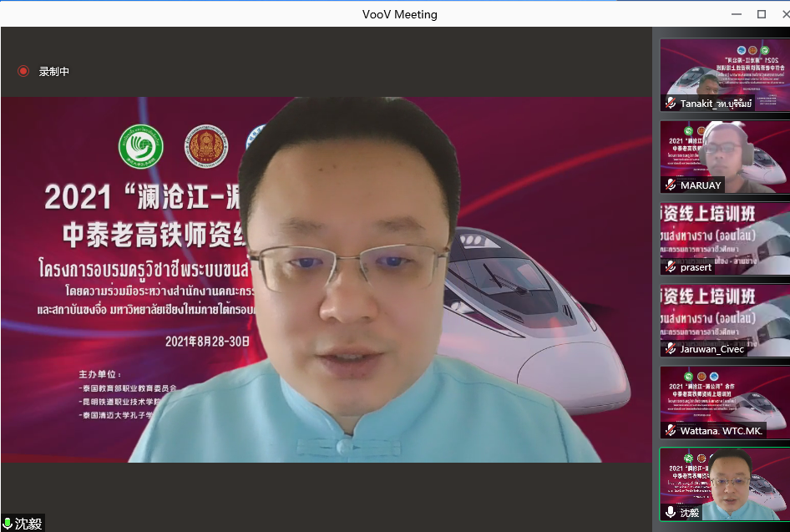Screen dimensions: 790x532
Task: Click Jaruwan_Civec's muted microphone icon
Action: [670, 349]
